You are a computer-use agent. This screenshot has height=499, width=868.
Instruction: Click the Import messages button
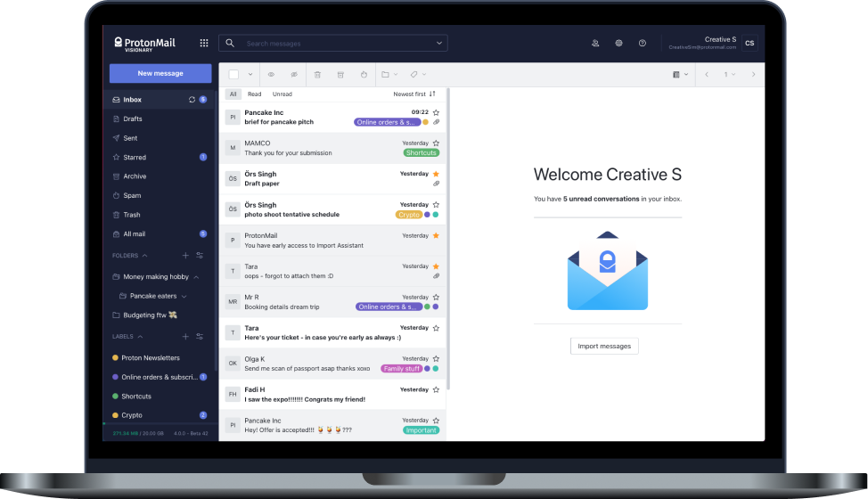click(x=604, y=347)
